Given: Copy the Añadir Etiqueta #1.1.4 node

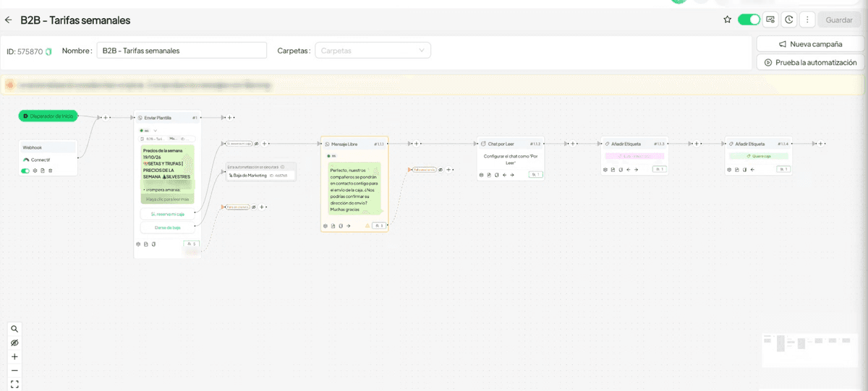Looking at the screenshot, I should pos(744,170).
